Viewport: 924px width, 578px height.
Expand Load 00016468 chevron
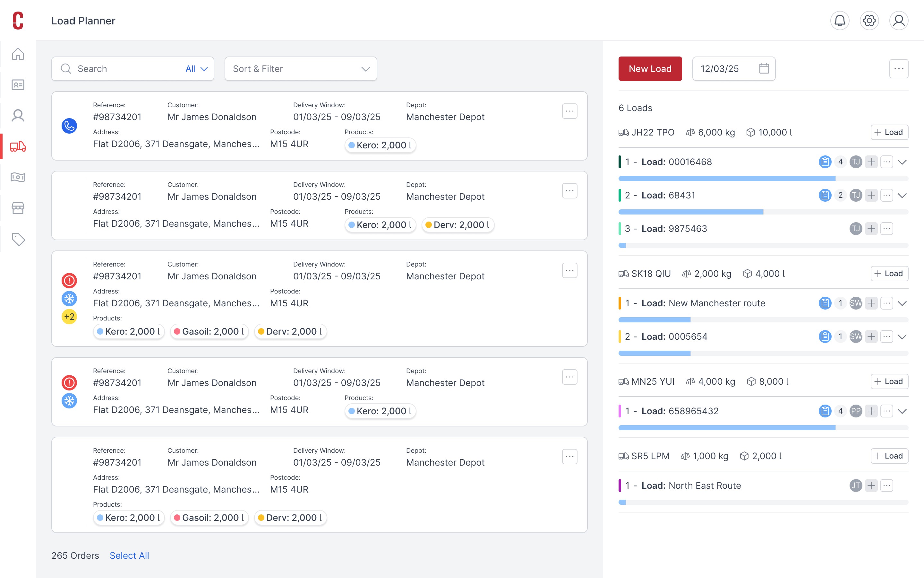pos(902,162)
